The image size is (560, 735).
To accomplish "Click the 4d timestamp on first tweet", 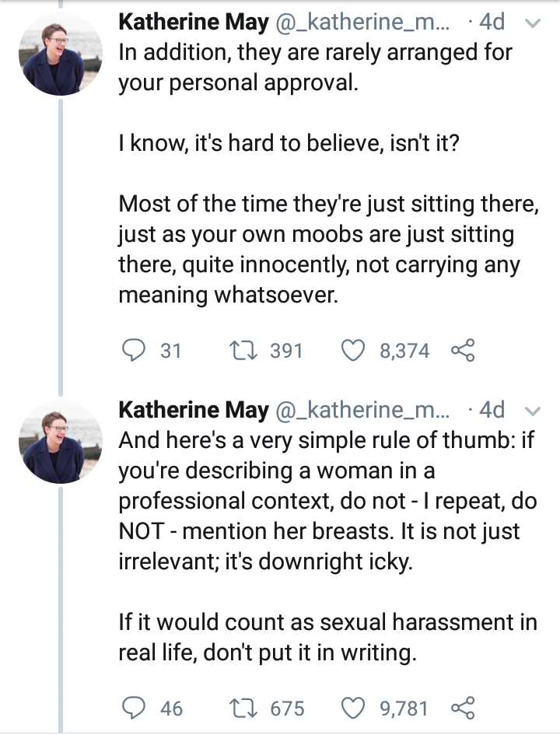I will 492,23.
